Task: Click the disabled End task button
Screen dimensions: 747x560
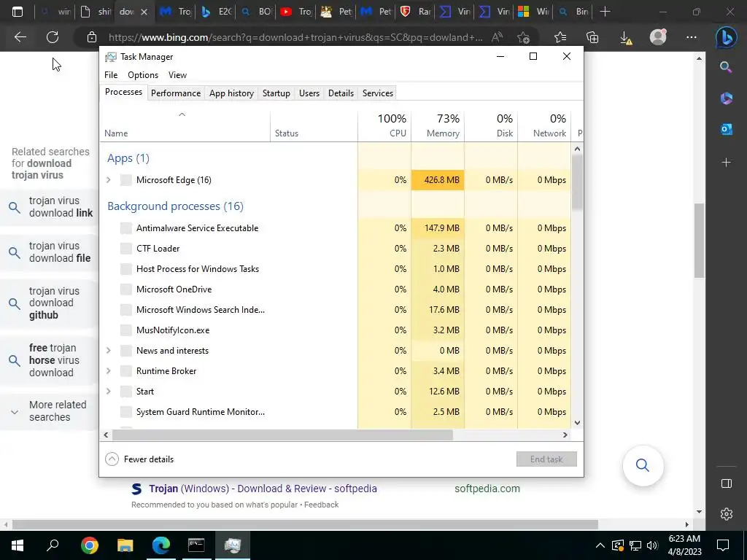Action: pyautogui.click(x=546, y=459)
